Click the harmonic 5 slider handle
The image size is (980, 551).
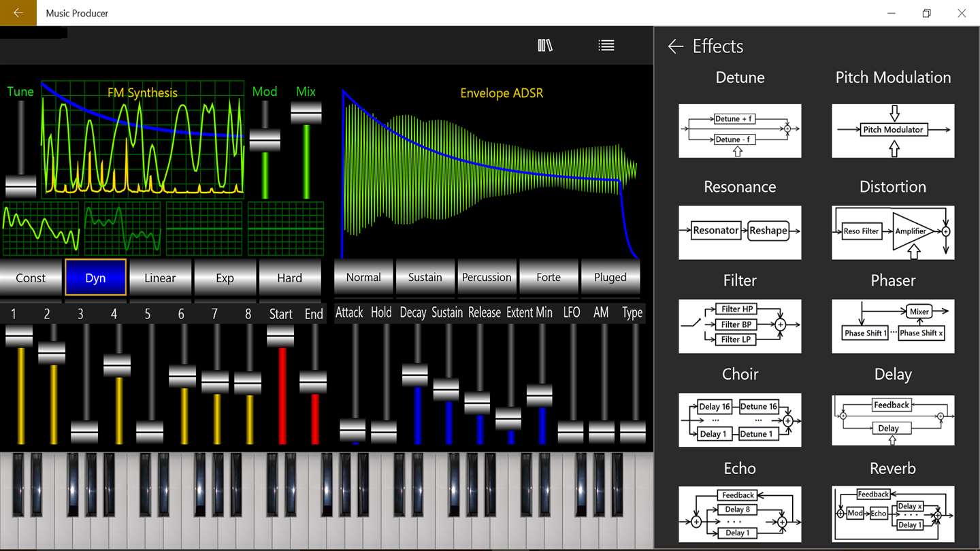tap(150, 432)
